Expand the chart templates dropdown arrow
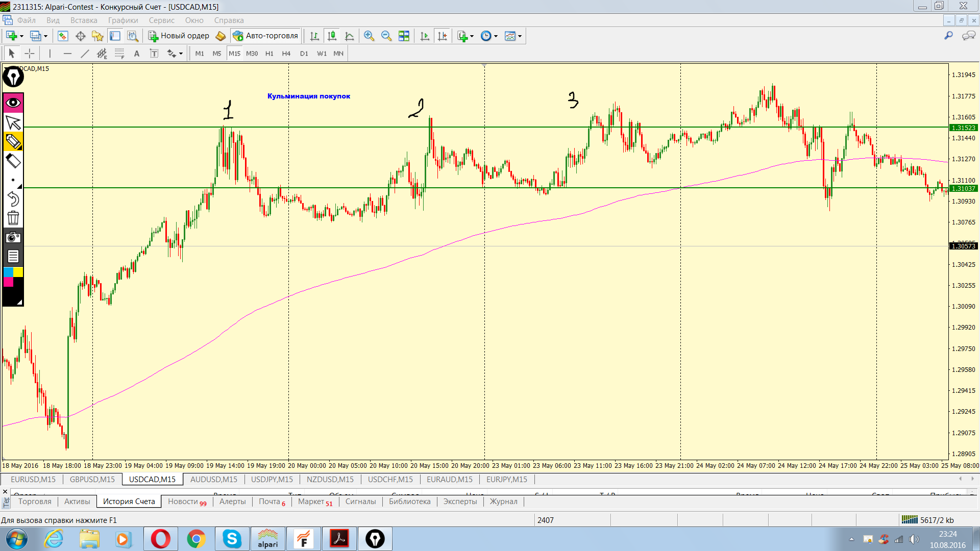The height and width of the screenshot is (551, 980). (x=520, y=36)
